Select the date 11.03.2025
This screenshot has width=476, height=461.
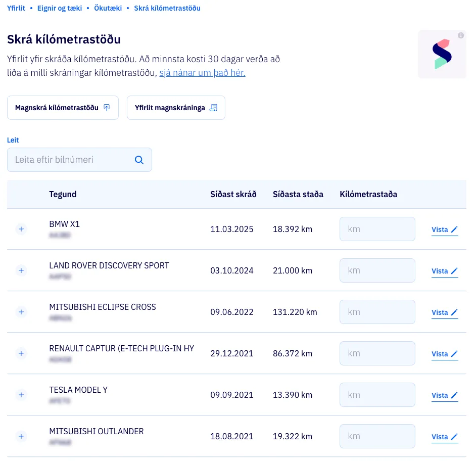[x=231, y=229]
